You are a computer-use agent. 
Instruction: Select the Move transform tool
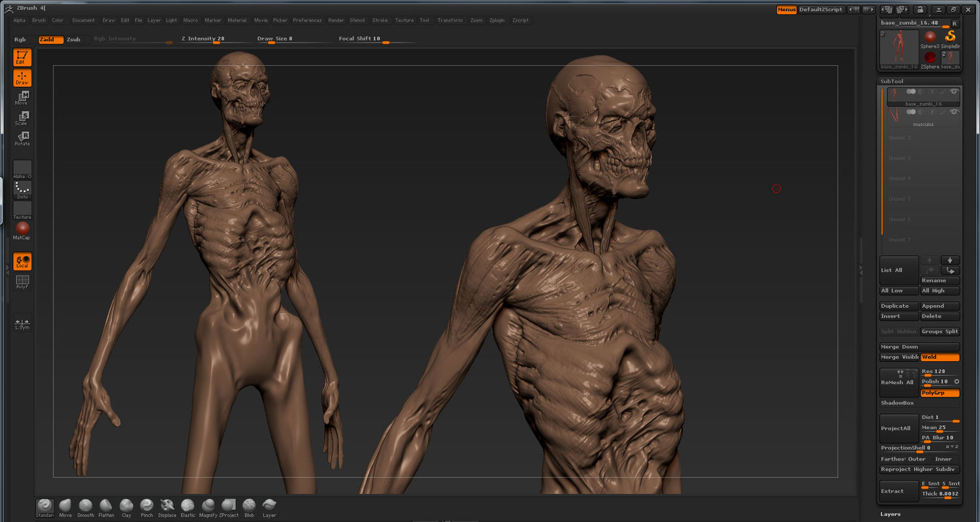[x=22, y=98]
